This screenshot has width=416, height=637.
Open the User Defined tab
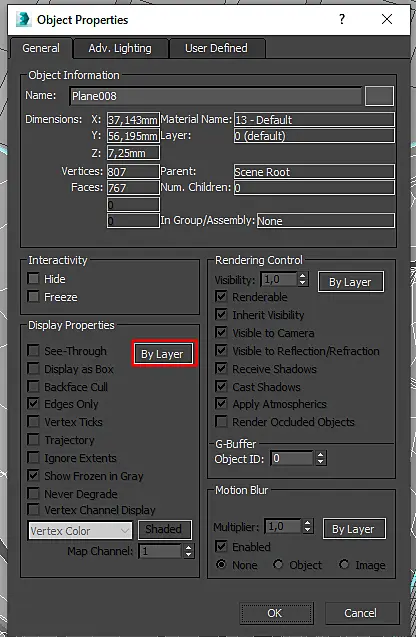(x=216, y=48)
